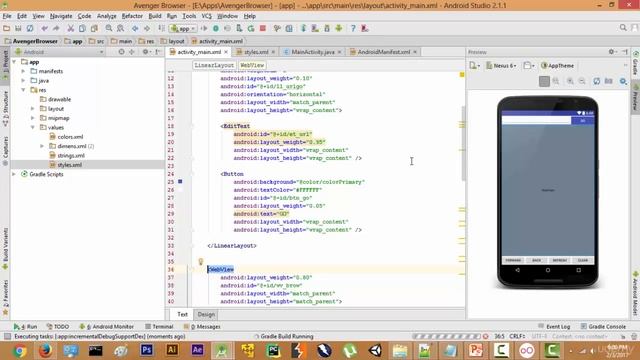Start debugging with the green bug icon
Viewport: 640px width, 360px height.
click(216, 29)
